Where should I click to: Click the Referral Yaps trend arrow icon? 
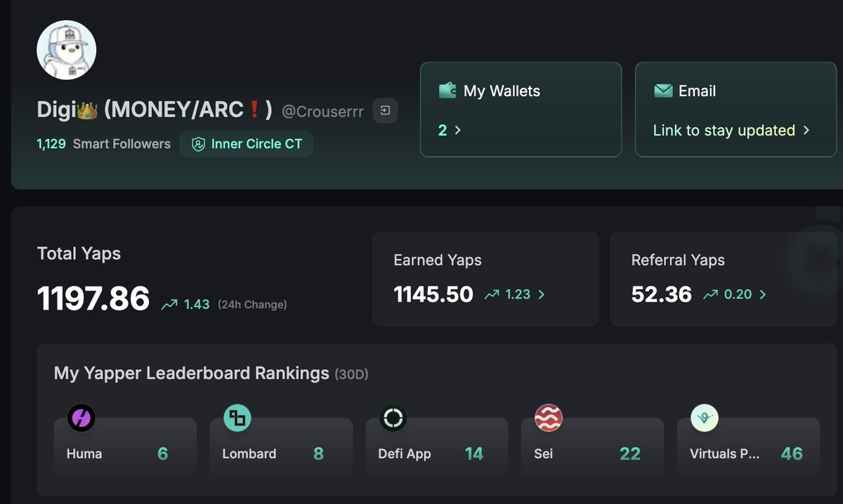click(x=710, y=295)
